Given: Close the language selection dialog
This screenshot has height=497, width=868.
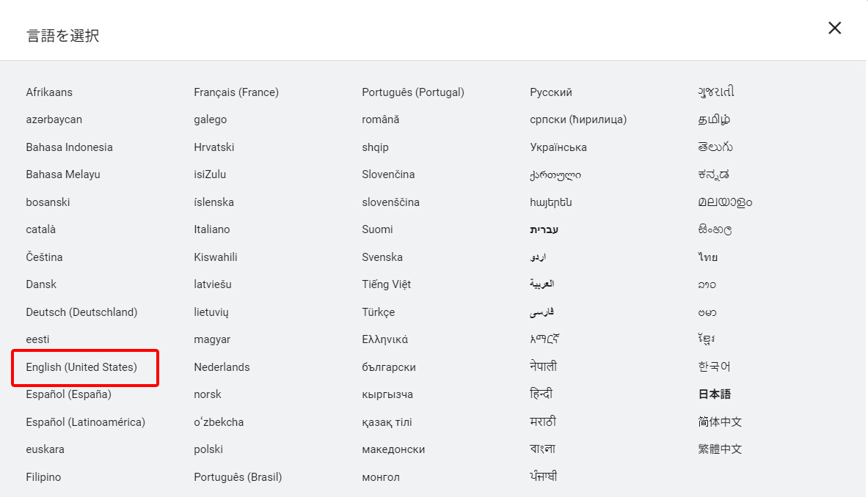Looking at the screenshot, I should 834,28.
